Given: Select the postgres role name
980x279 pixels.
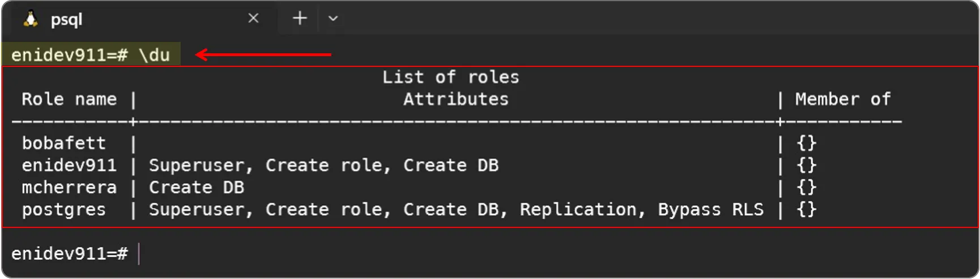Looking at the screenshot, I should 63,210.
